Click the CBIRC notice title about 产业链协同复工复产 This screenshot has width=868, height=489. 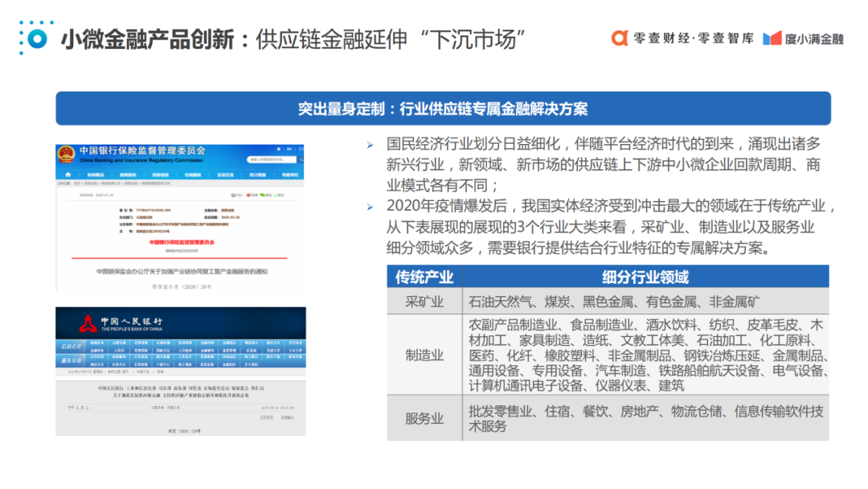click(x=181, y=272)
